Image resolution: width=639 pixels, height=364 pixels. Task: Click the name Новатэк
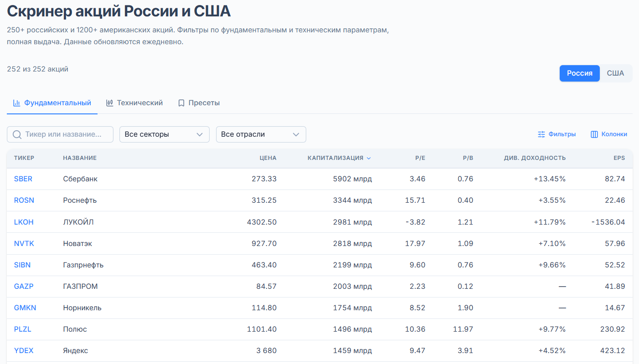tap(77, 244)
